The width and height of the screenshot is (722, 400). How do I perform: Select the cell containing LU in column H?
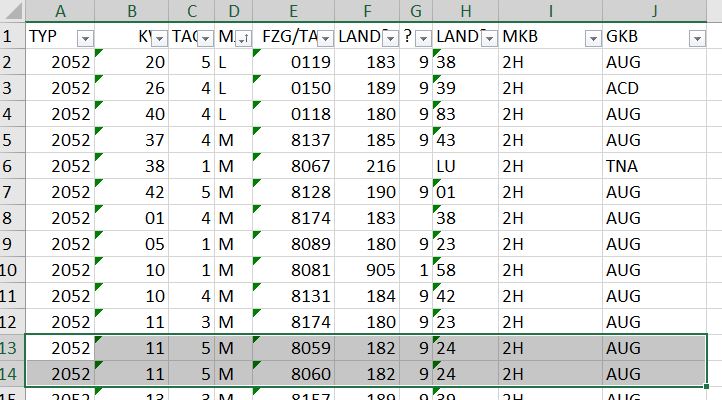(x=464, y=164)
